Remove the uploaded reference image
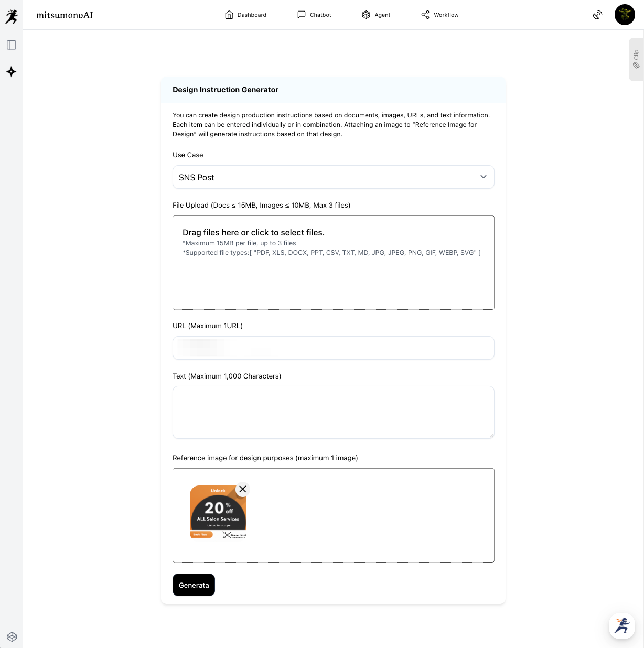This screenshot has height=648, width=644. coord(242,489)
